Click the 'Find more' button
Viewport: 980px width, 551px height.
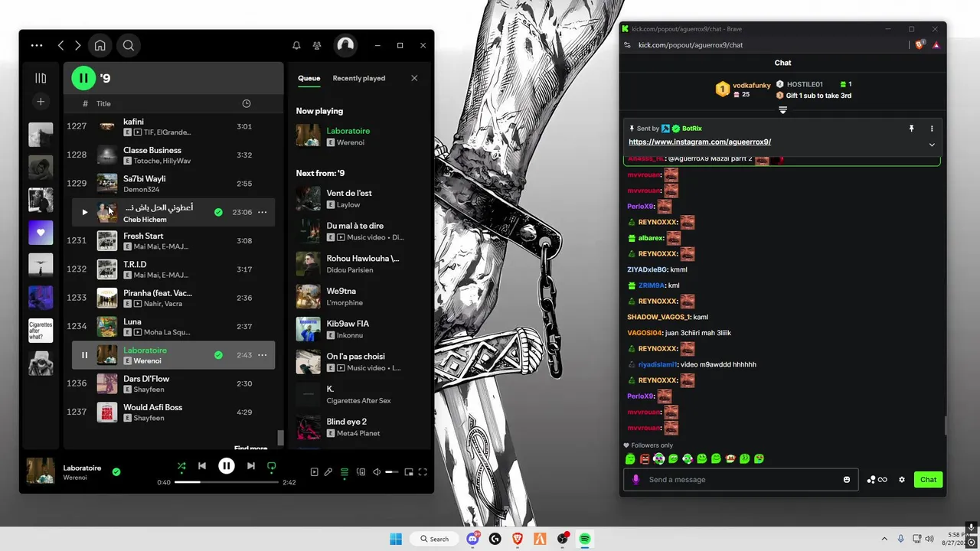(250, 448)
